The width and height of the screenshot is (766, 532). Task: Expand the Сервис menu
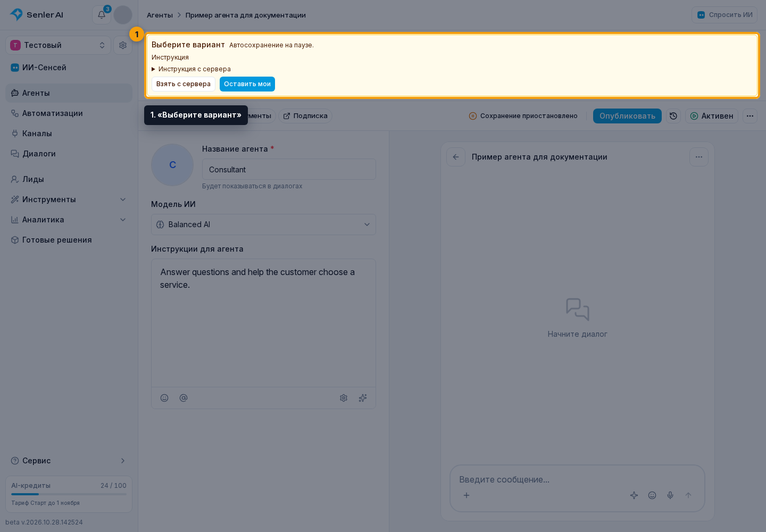[x=69, y=461]
